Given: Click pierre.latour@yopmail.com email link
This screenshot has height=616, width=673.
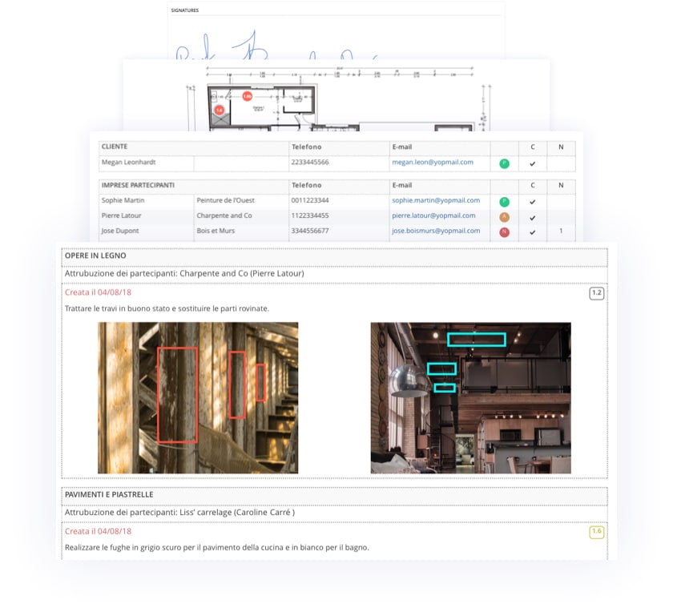Looking at the screenshot, I should pyautogui.click(x=433, y=215).
